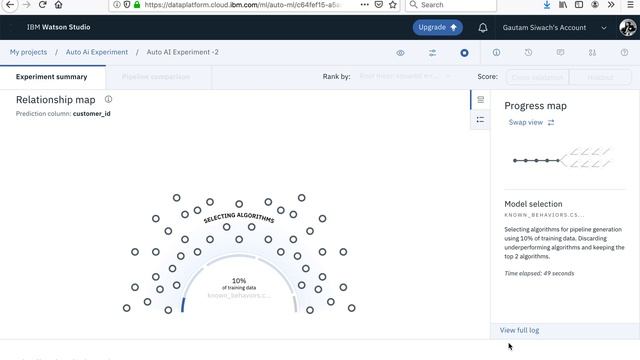640x360 pixels.
Task: Open the experiment settings sliders icon
Action: click(x=432, y=53)
